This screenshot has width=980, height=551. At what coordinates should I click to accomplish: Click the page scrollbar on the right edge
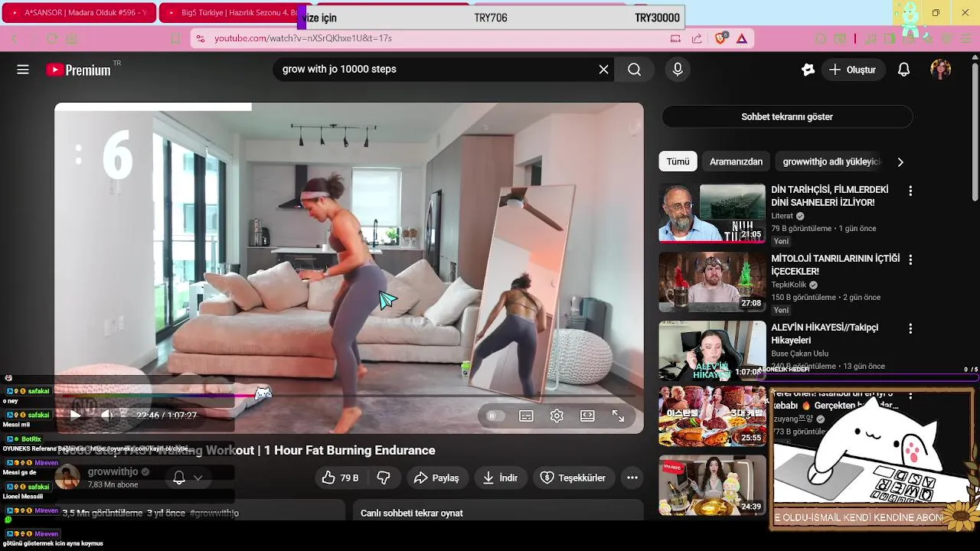(x=975, y=130)
